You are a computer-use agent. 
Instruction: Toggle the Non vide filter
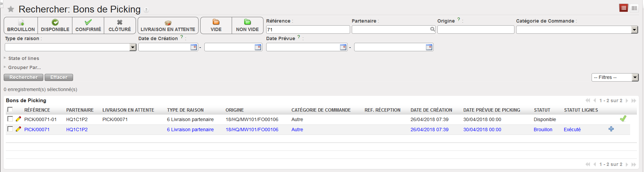tap(248, 26)
